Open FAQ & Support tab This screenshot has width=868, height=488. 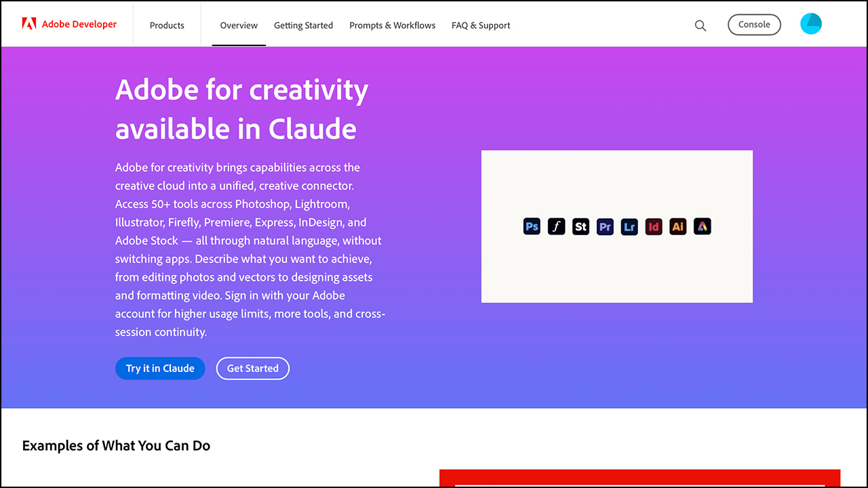coord(481,25)
